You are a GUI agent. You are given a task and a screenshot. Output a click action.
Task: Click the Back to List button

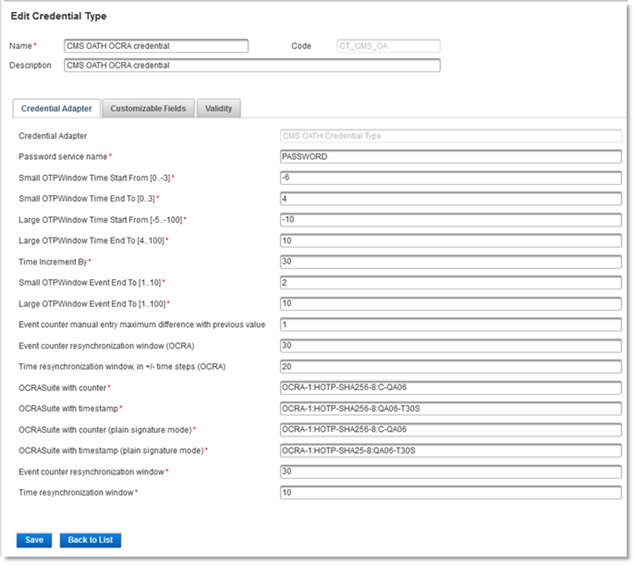click(x=90, y=540)
